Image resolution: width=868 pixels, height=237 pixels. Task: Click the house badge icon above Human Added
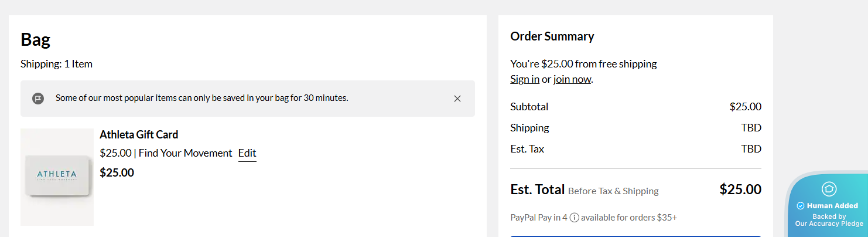click(x=829, y=189)
